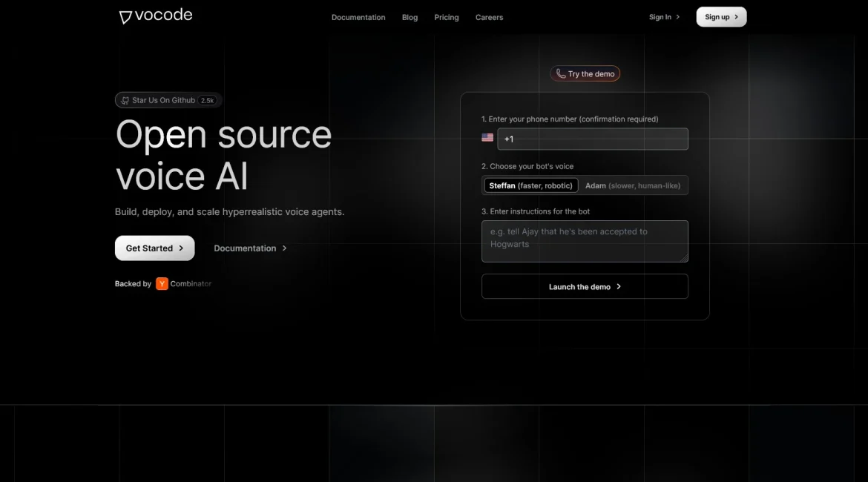Focus the bot instructions text area
This screenshot has height=482, width=868.
tap(585, 241)
